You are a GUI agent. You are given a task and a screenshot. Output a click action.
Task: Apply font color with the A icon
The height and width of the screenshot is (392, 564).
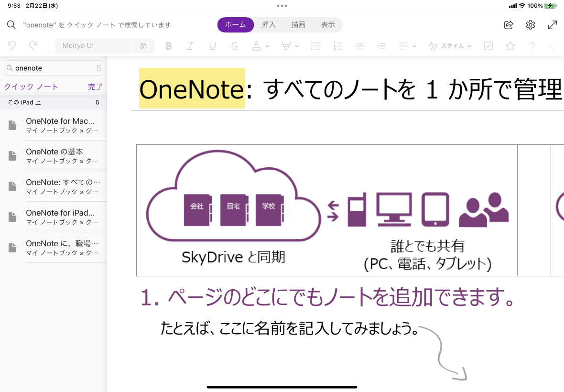pyautogui.click(x=256, y=46)
